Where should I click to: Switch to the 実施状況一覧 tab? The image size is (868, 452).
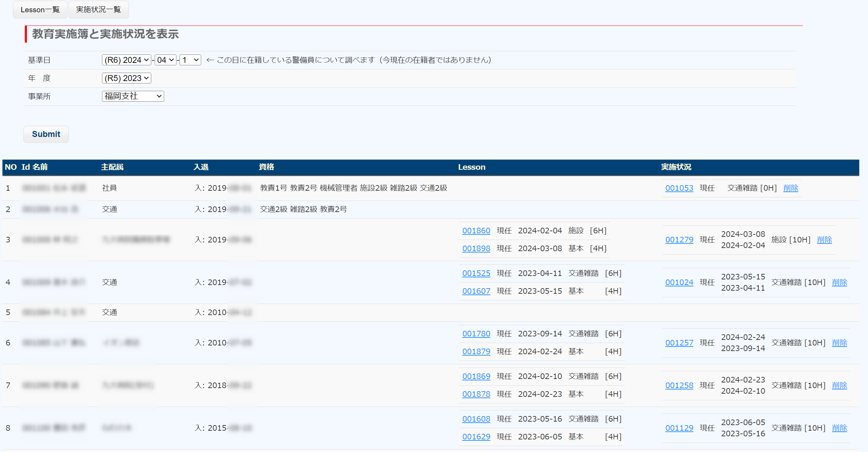tap(99, 10)
